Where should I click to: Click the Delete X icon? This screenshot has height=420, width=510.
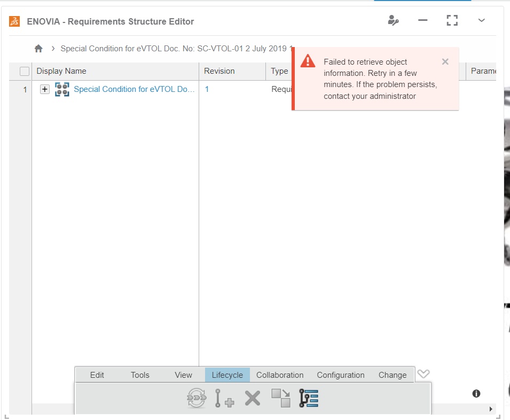[253, 398]
